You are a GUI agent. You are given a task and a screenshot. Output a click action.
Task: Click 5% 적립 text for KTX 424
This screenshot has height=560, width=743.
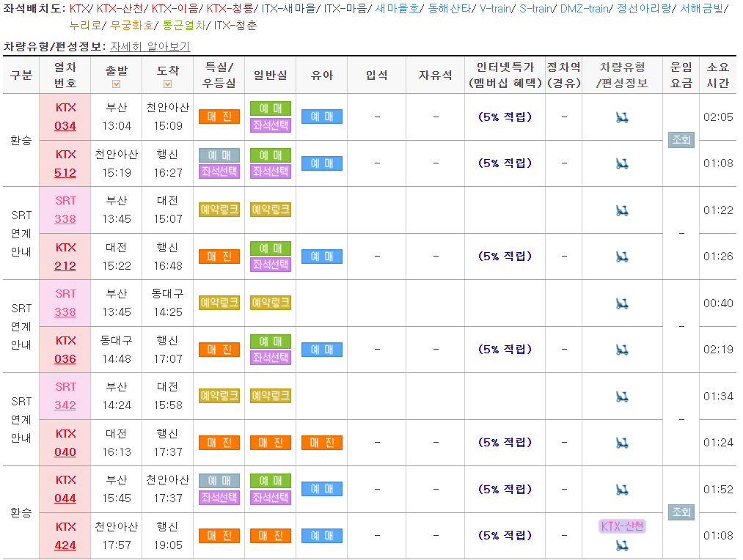click(x=505, y=535)
